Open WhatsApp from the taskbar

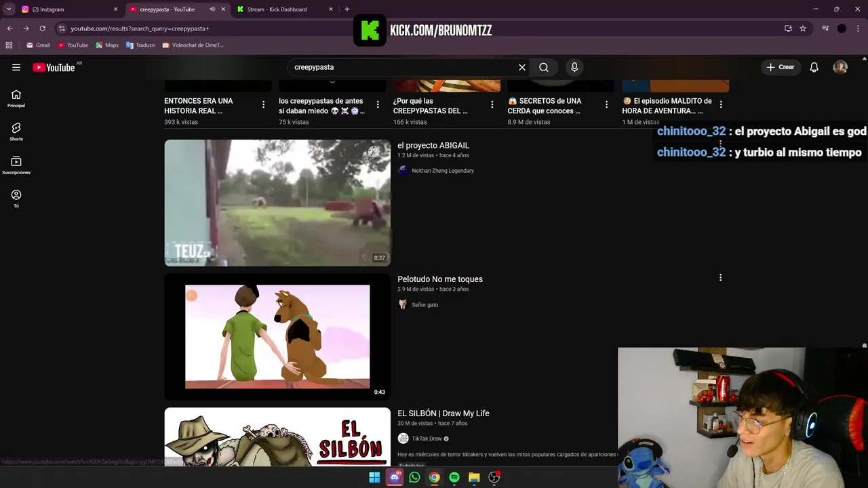point(414,477)
